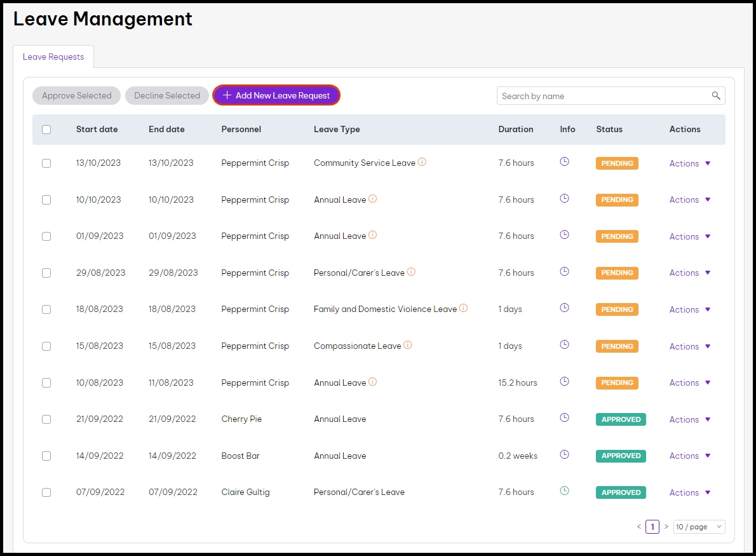Image resolution: width=756 pixels, height=556 pixels.
Task: Select the checkbox for the 13/10/2023 leave request
Action: [x=46, y=163]
